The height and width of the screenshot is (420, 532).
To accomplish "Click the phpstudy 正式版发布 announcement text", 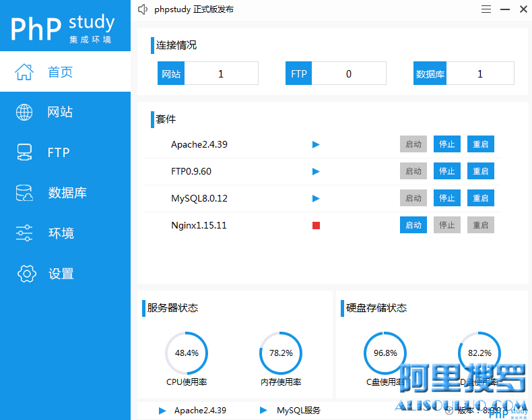I will click(x=194, y=9).
